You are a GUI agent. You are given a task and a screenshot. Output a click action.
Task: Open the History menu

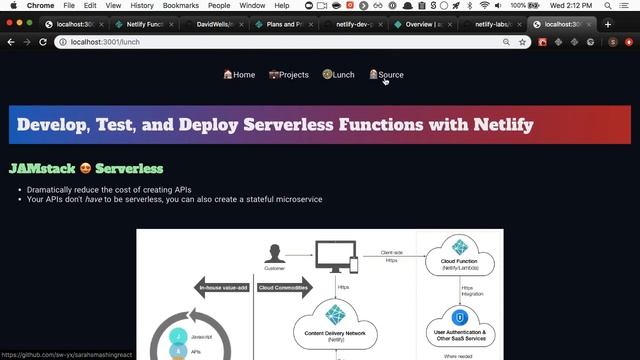142,6
